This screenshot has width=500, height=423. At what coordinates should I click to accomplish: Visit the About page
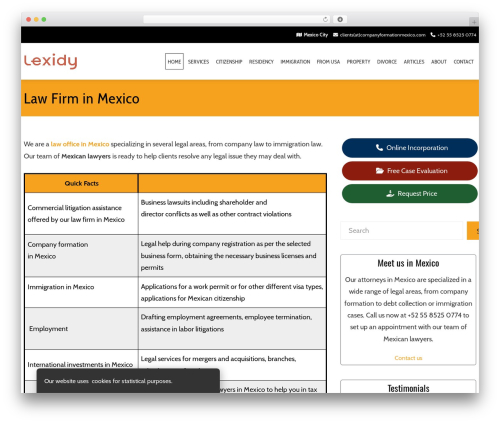(x=439, y=62)
